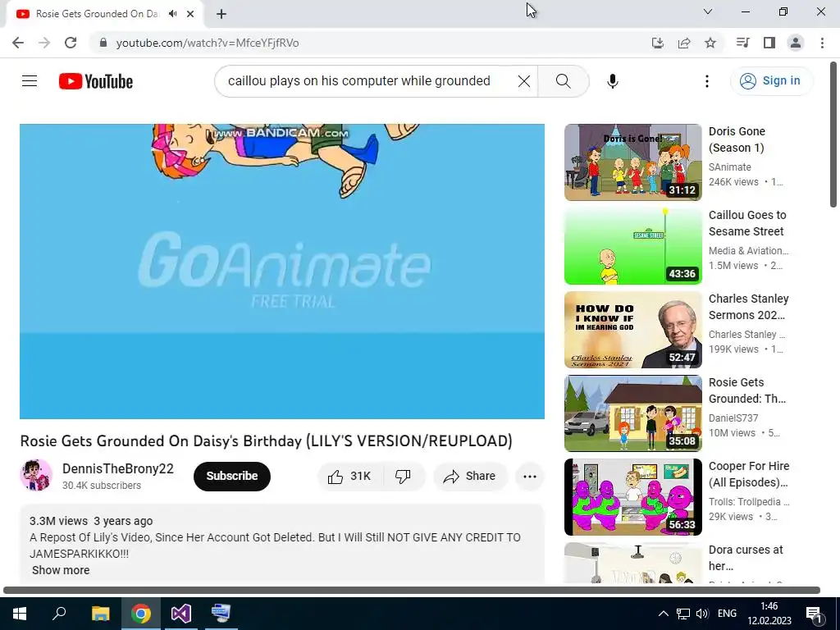Open Doris Gone (Season 1) title

(737, 139)
